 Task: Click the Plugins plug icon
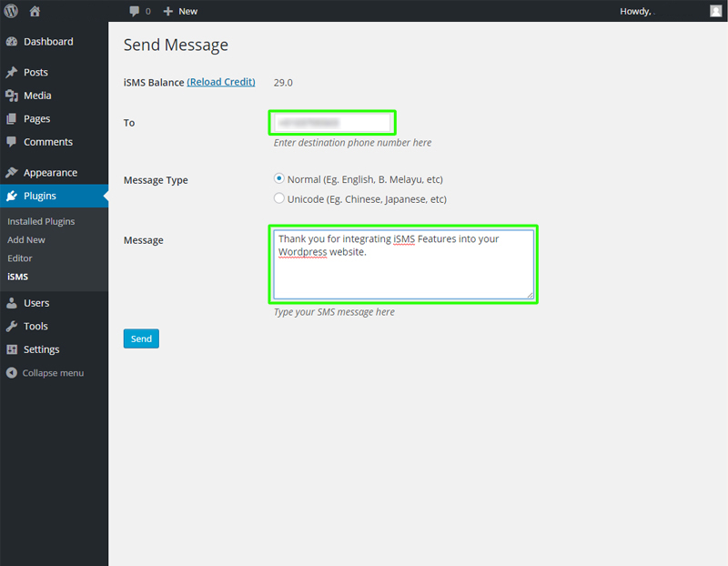[12, 196]
